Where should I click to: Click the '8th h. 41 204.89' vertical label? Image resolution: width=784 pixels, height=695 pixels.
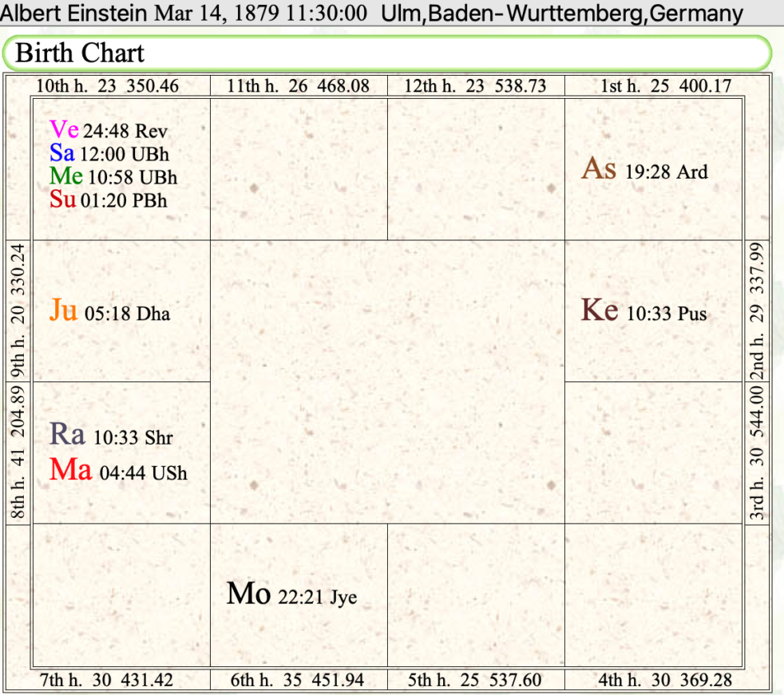point(18,452)
